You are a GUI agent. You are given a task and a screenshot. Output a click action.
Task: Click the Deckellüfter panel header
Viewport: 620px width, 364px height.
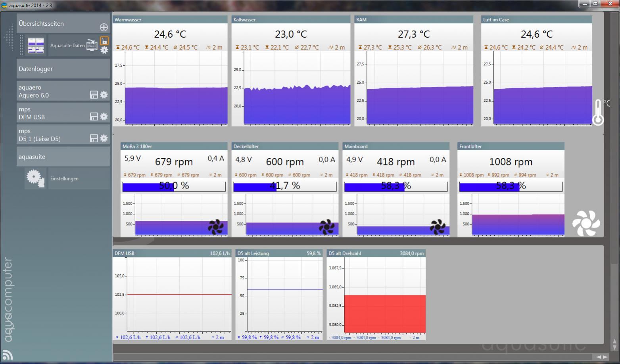[285, 146]
